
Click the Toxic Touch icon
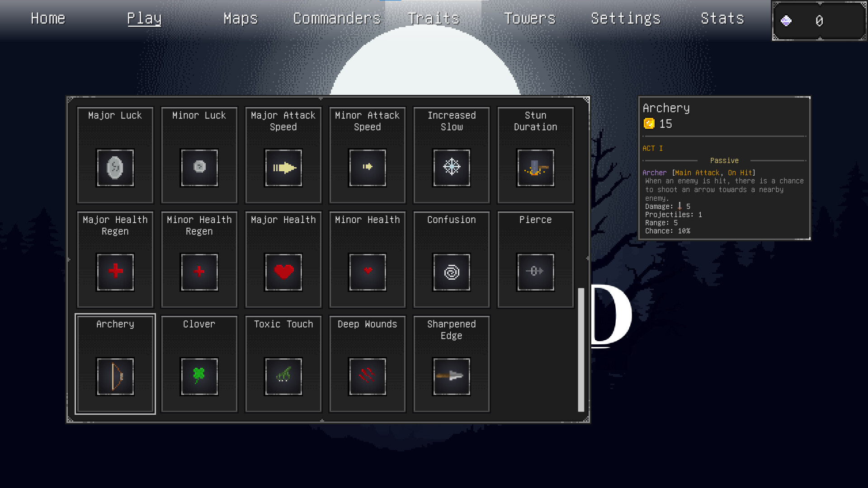(x=283, y=377)
